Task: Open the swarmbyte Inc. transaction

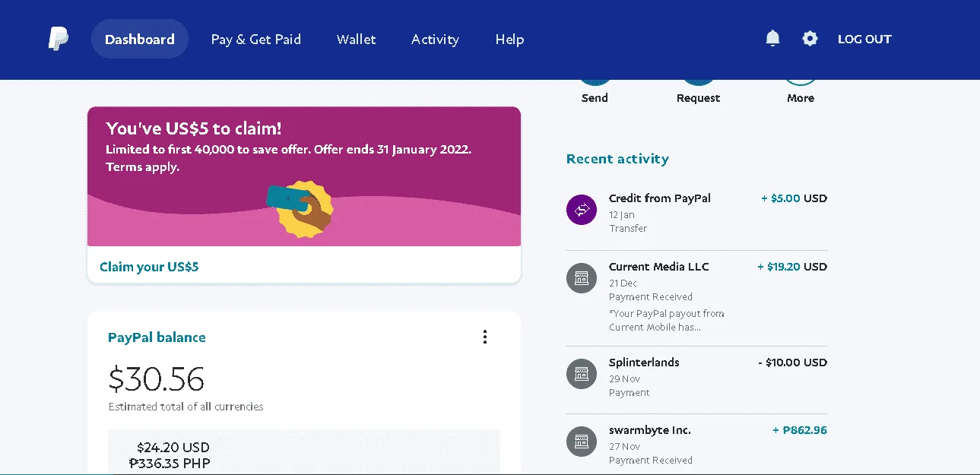Action: coord(696,445)
